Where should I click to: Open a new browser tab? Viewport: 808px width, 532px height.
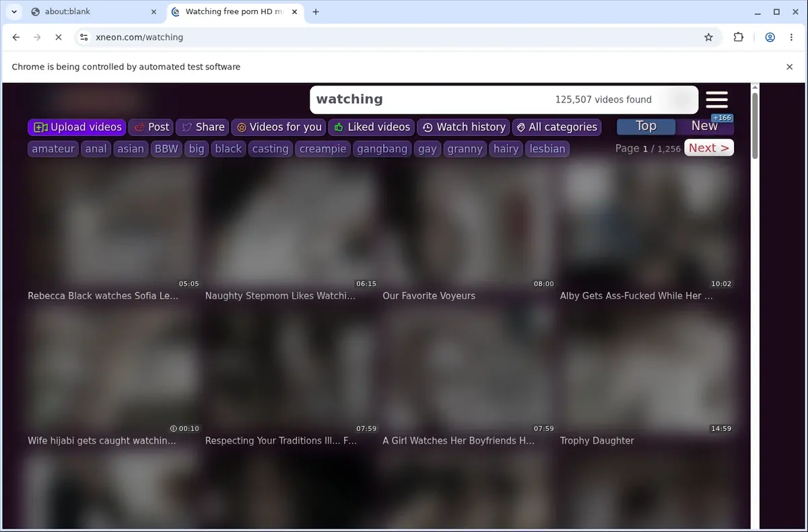click(x=316, y=11)
